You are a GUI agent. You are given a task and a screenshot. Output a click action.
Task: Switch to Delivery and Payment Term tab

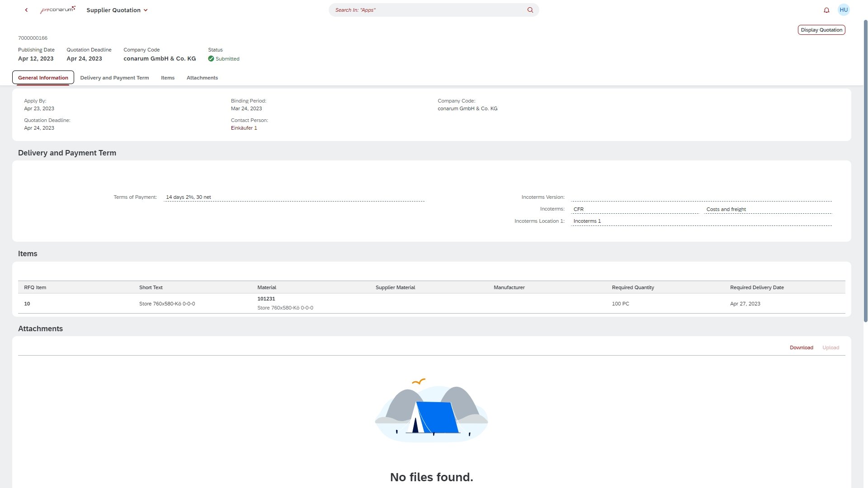(x=114, y=78)
